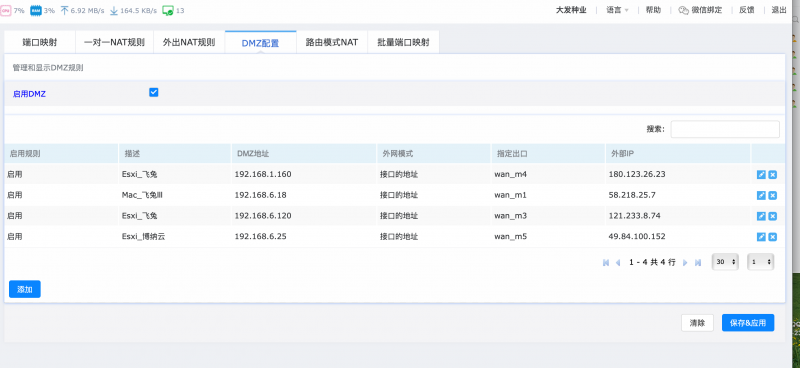Click wan_m5 cell
Viewport: 800px width, 368px height.
(x=510, y=237)
